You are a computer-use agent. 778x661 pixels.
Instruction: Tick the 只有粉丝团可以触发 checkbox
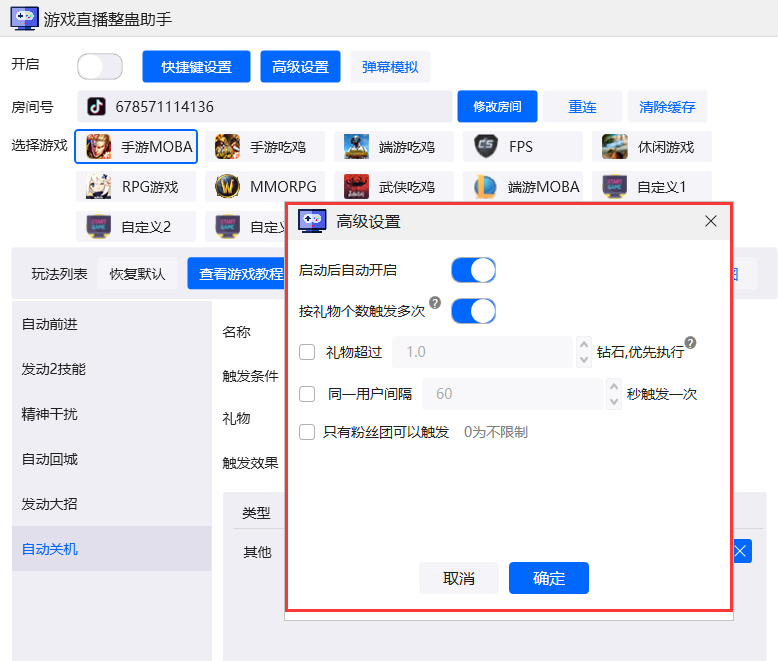(307, 432)
